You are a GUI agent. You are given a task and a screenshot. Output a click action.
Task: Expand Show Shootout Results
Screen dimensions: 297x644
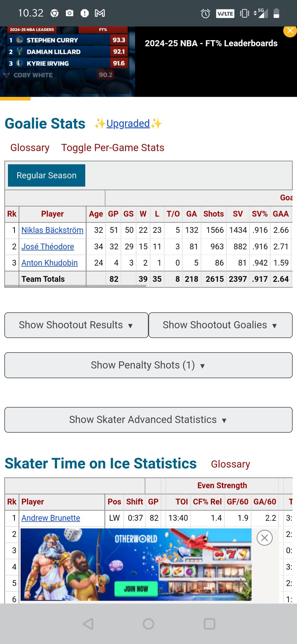(76, 325)
